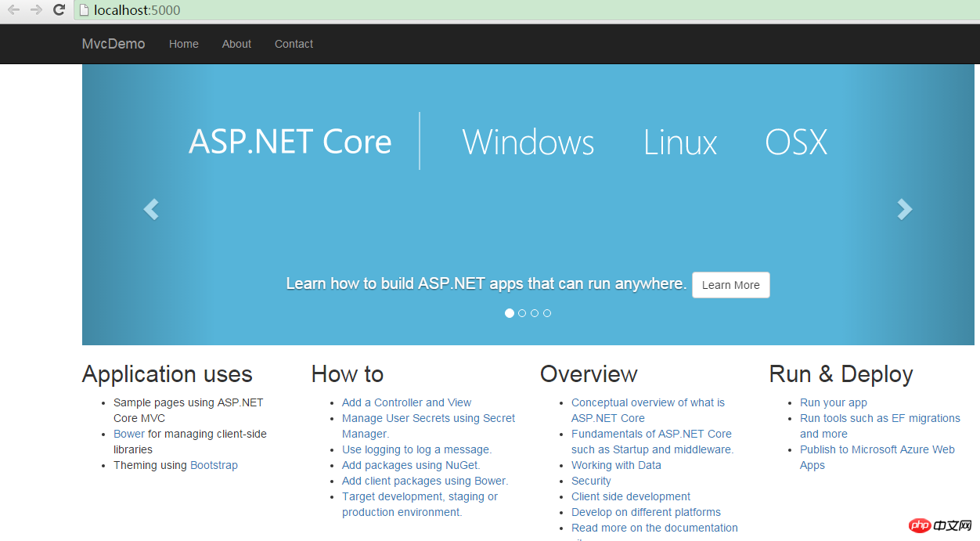Screen dimensions: 980x541
Task: Open Target development, staging or production link
Action: point(420,504)
